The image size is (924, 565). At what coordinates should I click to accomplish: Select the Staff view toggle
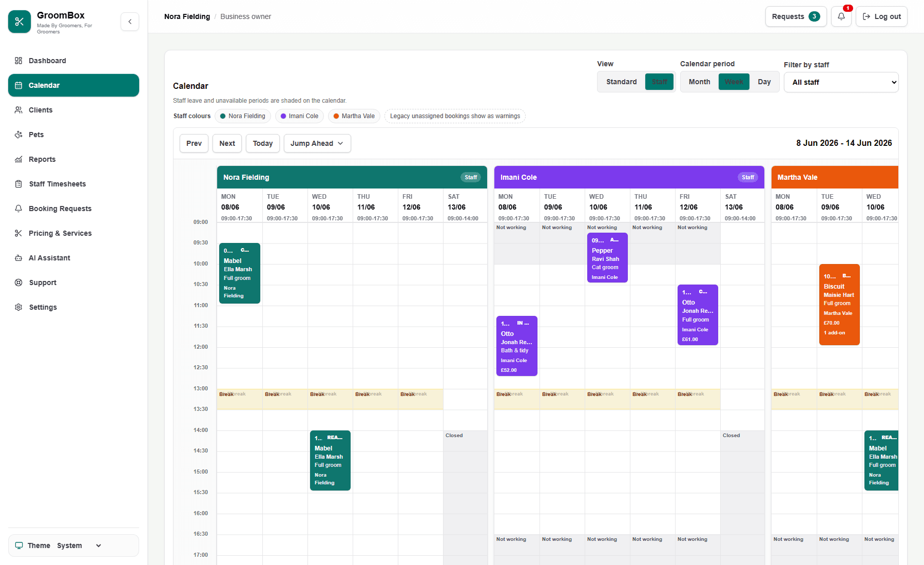(659, 82)
